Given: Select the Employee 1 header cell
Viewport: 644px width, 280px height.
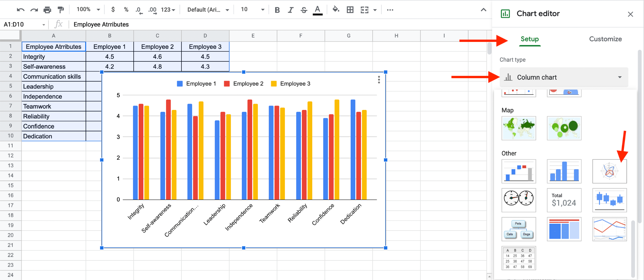Looking at the screenshot, I should click(109, 47).
